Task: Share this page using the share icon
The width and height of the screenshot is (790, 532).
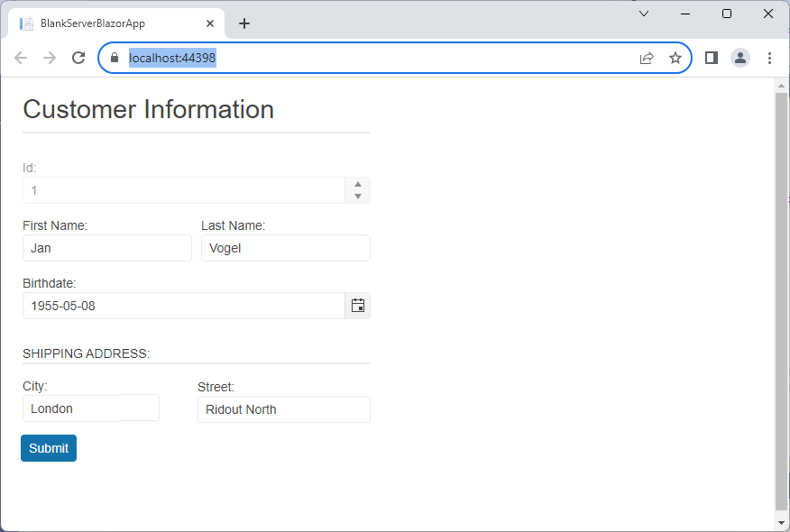Action: pos(647,58)
